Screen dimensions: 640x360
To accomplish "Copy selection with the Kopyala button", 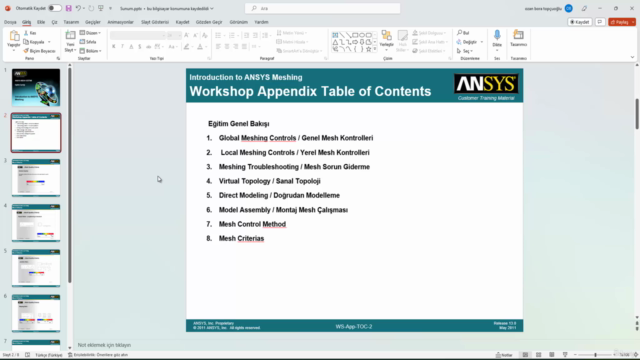I will click(34, 42).
